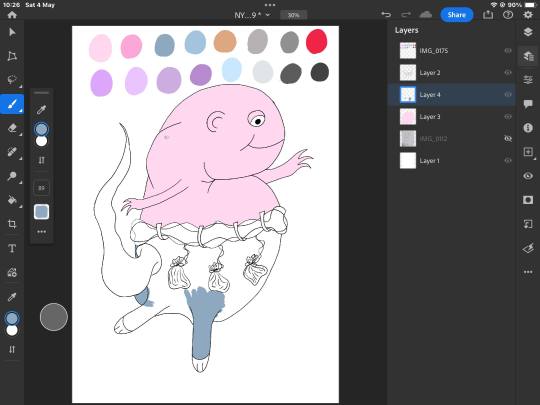Swap colors in brush options panel
The width and height of the screenshot is (540, 405).
point(41,160)
